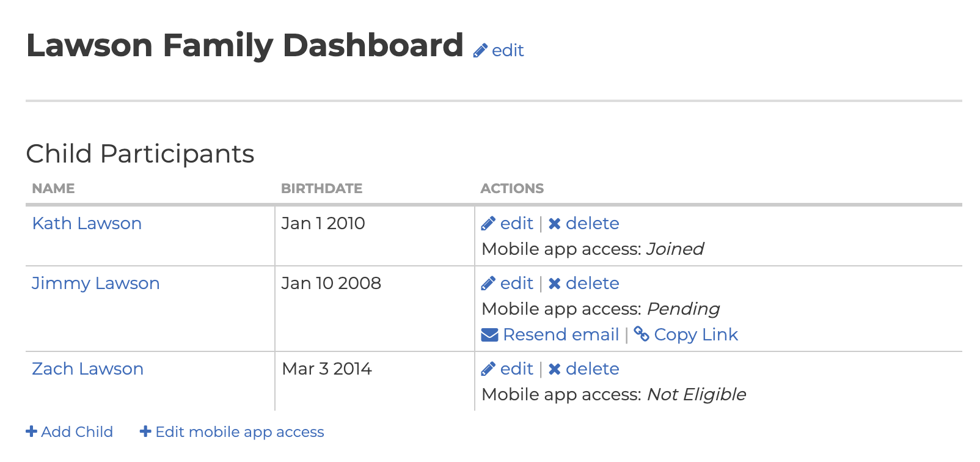Click the pencil edit icon for Zach Lawson
Viewport: 980px width, 462px height.
click(488, 369)
